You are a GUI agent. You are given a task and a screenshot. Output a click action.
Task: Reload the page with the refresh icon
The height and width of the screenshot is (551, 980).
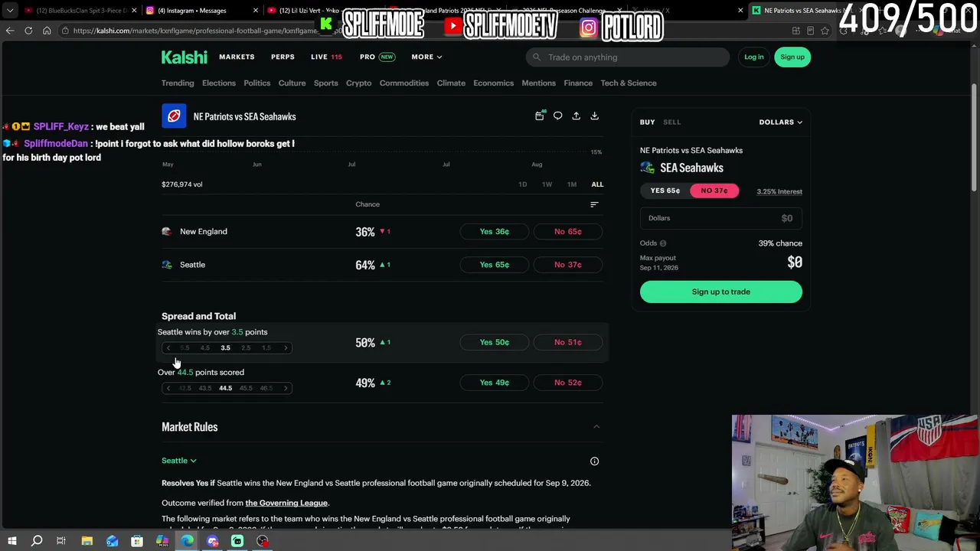point(28,31)
